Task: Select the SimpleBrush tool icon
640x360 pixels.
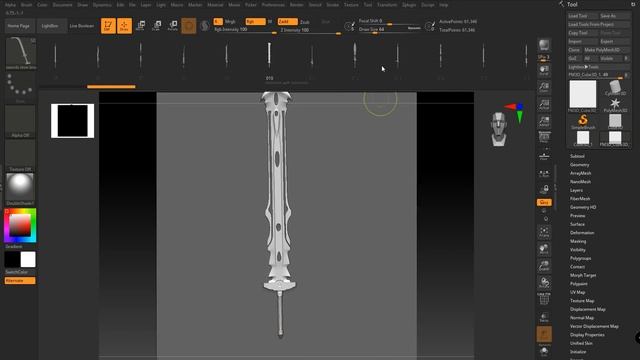Action: (x=583, y=121)
